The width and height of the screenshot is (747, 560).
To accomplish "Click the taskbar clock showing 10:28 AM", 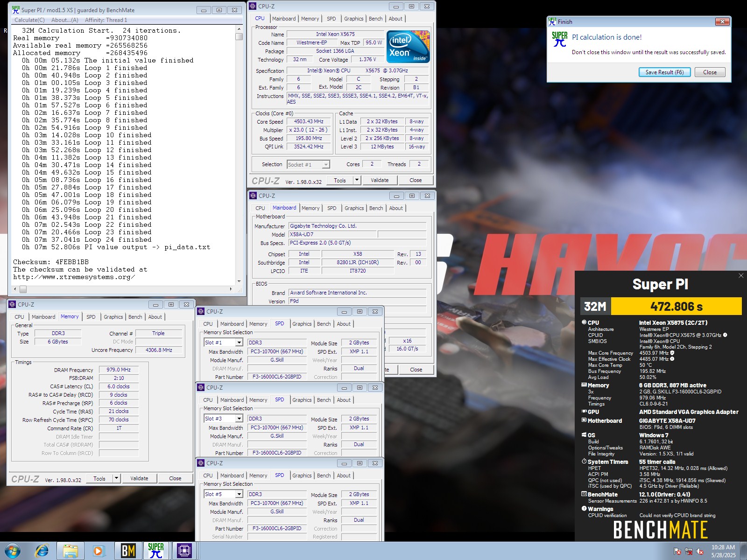I will (x=723, y=551).
